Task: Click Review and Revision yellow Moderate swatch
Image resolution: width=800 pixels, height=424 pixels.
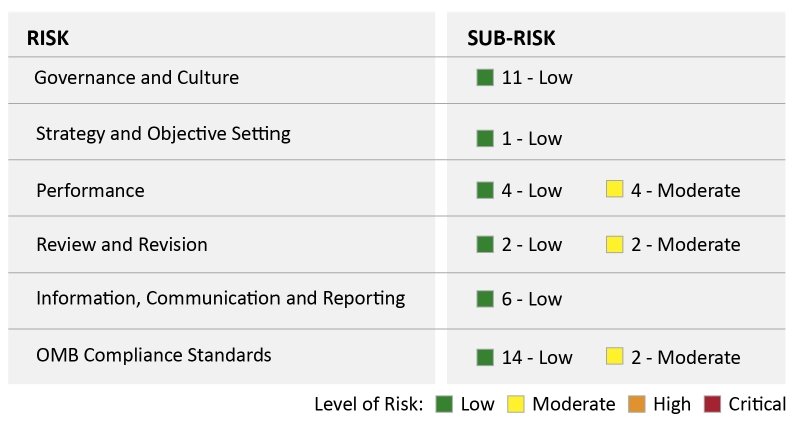Action: tap(615, 244)
